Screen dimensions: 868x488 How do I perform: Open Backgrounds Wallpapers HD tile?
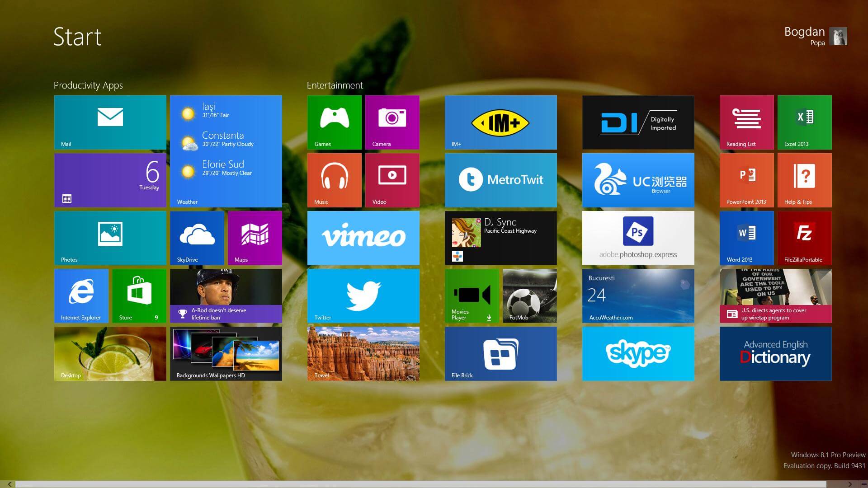(226, 354)
